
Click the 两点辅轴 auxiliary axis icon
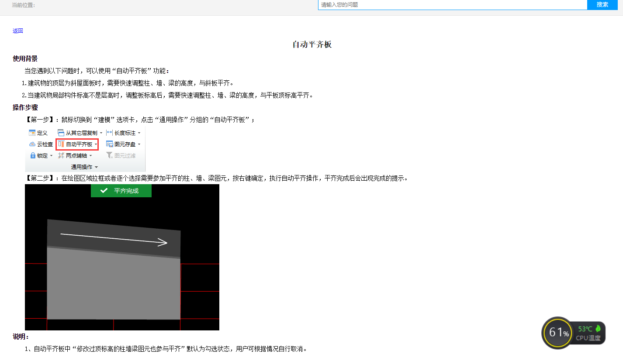61,155
